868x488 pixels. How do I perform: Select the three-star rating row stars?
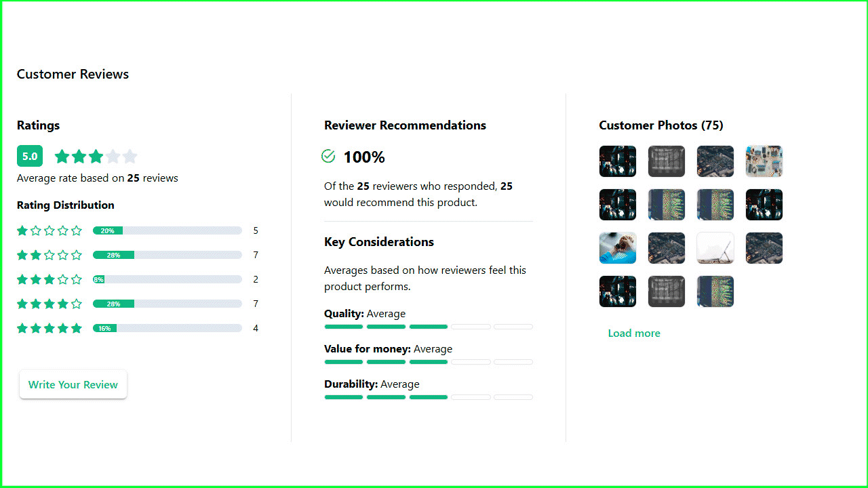(50, 279)
